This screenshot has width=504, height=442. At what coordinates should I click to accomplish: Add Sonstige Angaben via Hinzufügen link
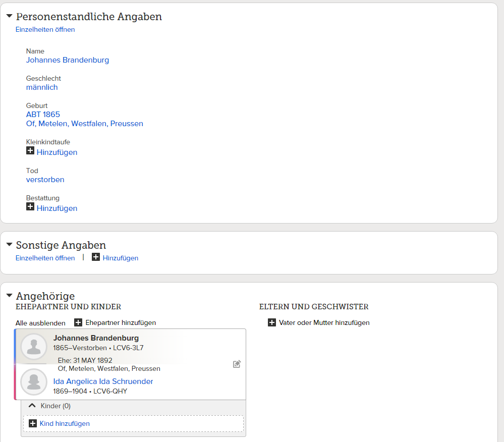[x=121, y=258]
